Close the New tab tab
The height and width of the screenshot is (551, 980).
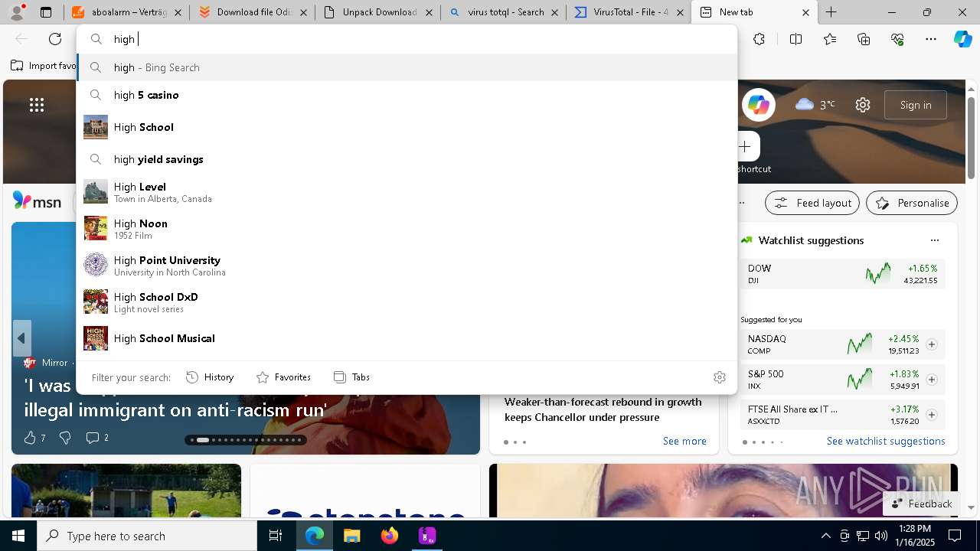(805, 12)
